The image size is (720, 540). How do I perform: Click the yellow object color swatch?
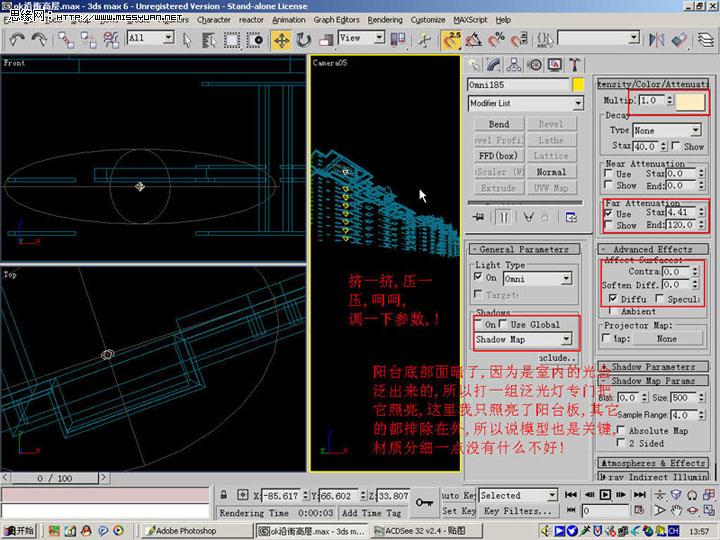(x=578, y=84)
